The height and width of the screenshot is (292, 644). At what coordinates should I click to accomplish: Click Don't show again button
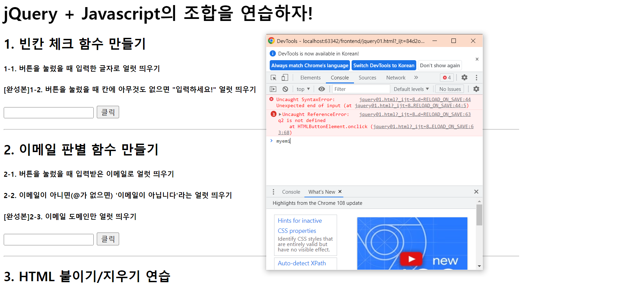440,66
